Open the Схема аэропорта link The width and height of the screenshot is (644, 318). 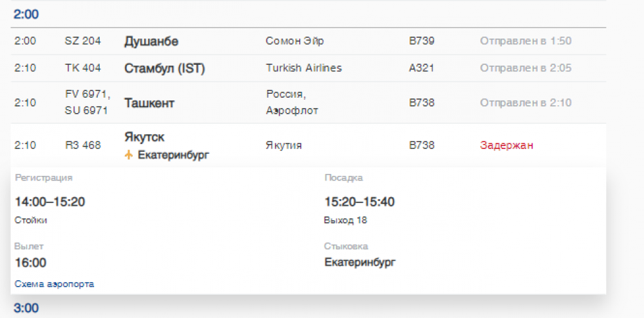[x=54, y=284]
